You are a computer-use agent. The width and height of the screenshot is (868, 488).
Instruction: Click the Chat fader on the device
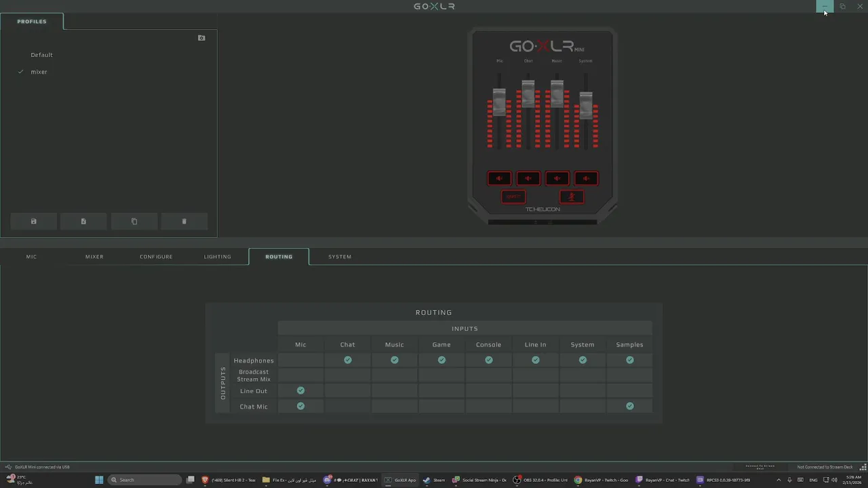528,94
